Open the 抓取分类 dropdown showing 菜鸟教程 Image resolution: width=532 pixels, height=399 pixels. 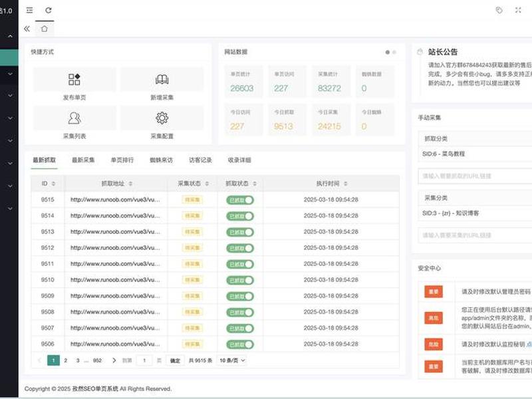[x=475, y=154]
